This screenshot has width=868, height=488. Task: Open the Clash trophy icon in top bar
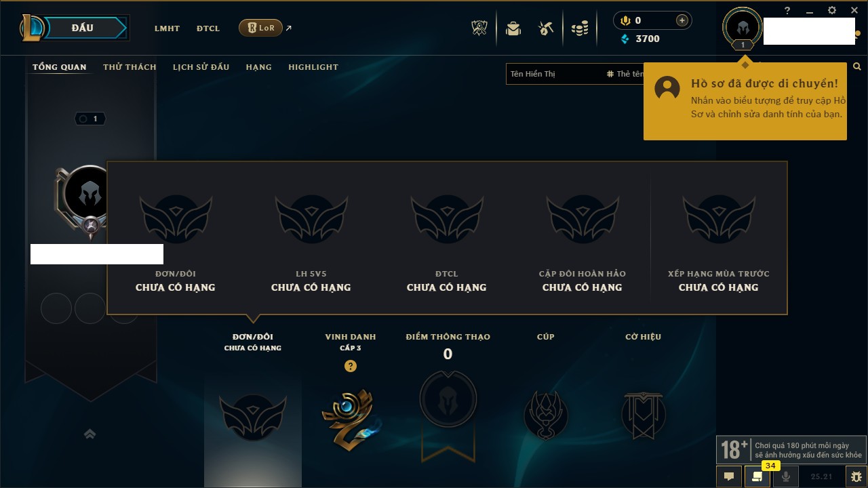(479, 28)
